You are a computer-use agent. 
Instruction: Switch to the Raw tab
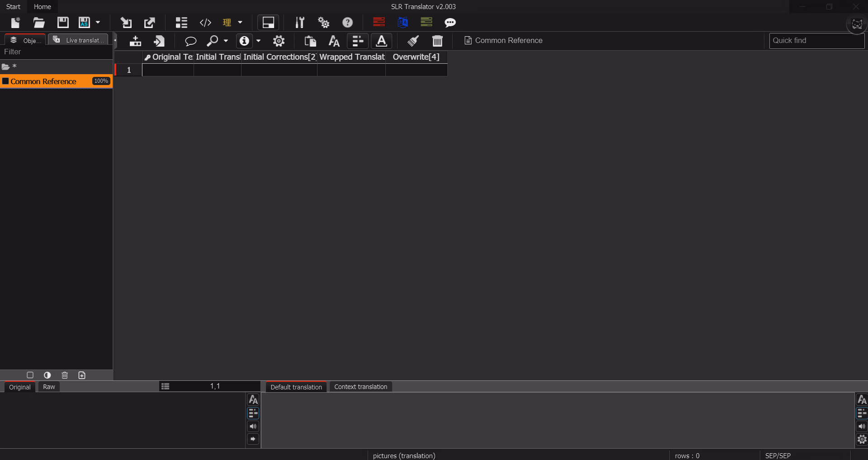click(x=49, y=387)
